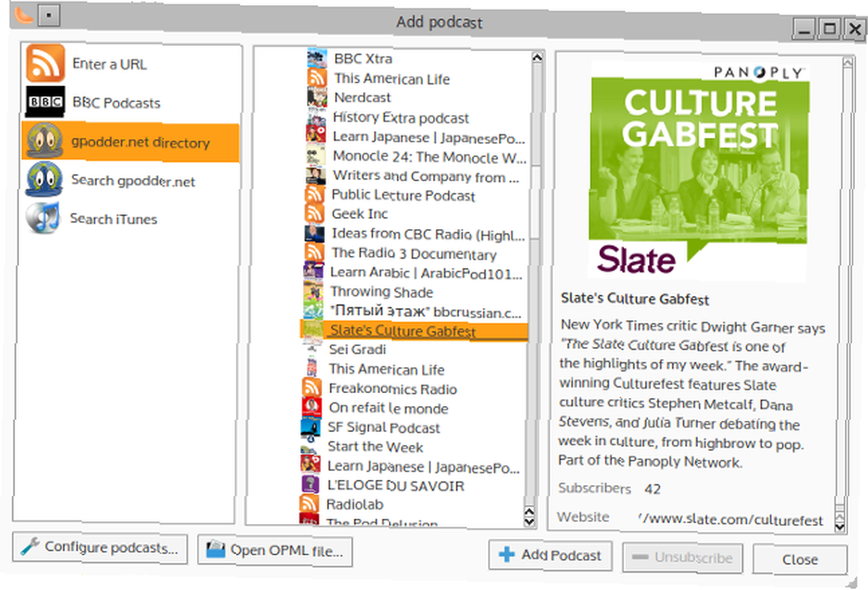Image resolution: width=868 pixels, height=590 pixels.
Task: Select Enter a URL source
Action: (x=131, y=63)
